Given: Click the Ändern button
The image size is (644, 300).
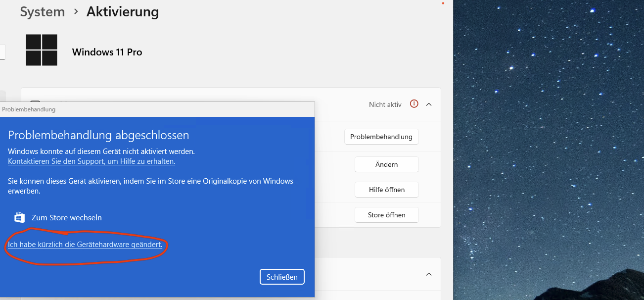Looking at the screenshot, I should [x=386, y=164].
